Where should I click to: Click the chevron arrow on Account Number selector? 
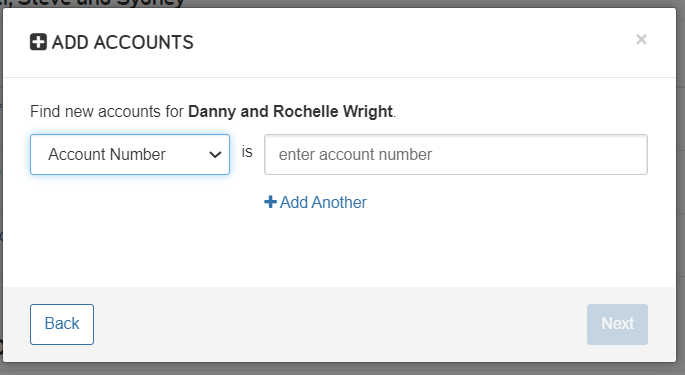click(215, 155)
